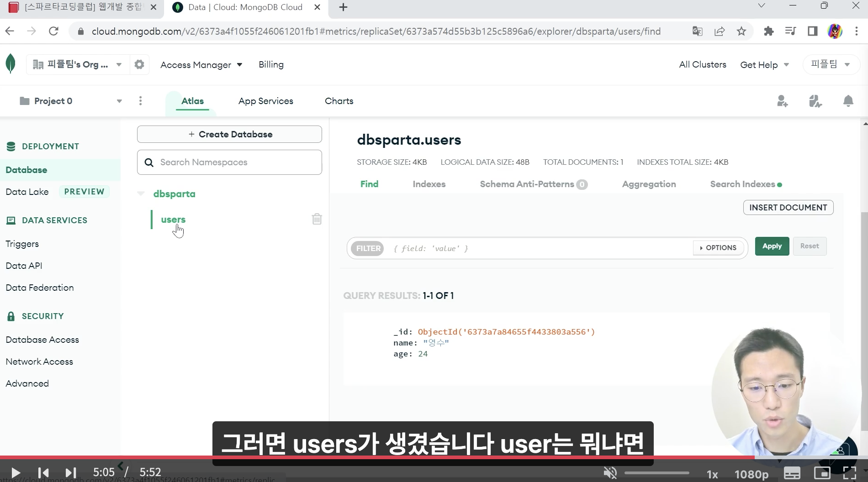Open organization settings gear icon
The width and height of the screenshot is (868, 482).
click(139, 64)
